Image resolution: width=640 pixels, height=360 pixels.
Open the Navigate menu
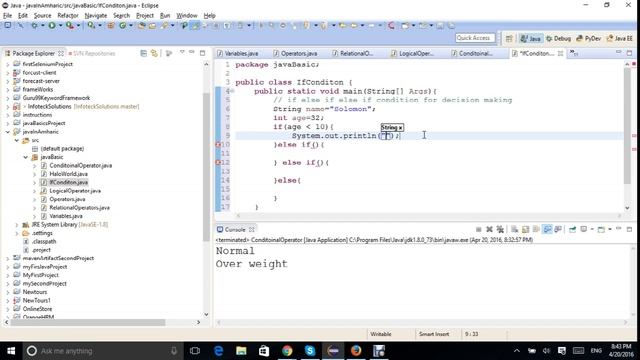coord(96,16)
